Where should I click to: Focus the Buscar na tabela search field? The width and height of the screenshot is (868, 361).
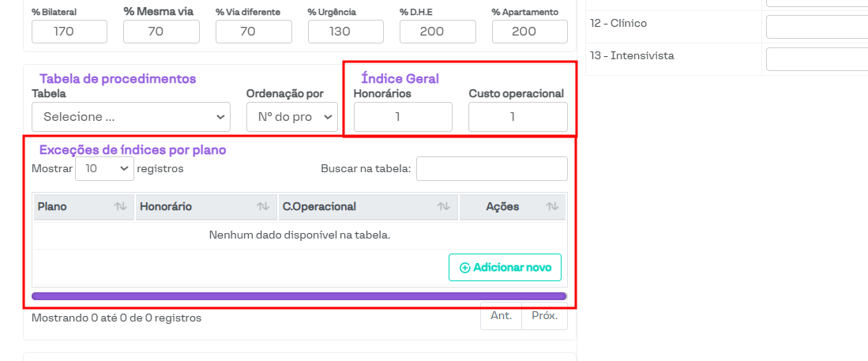point(491,168)
